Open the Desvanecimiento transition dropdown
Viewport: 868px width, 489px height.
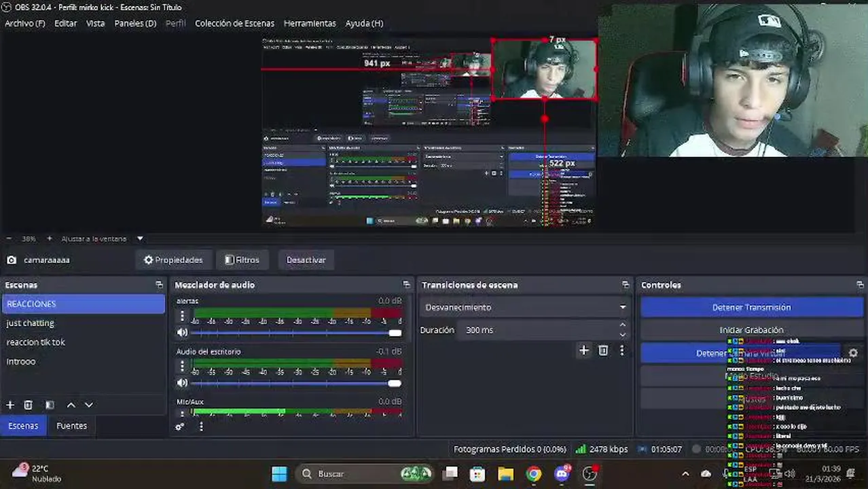point(525,308)
